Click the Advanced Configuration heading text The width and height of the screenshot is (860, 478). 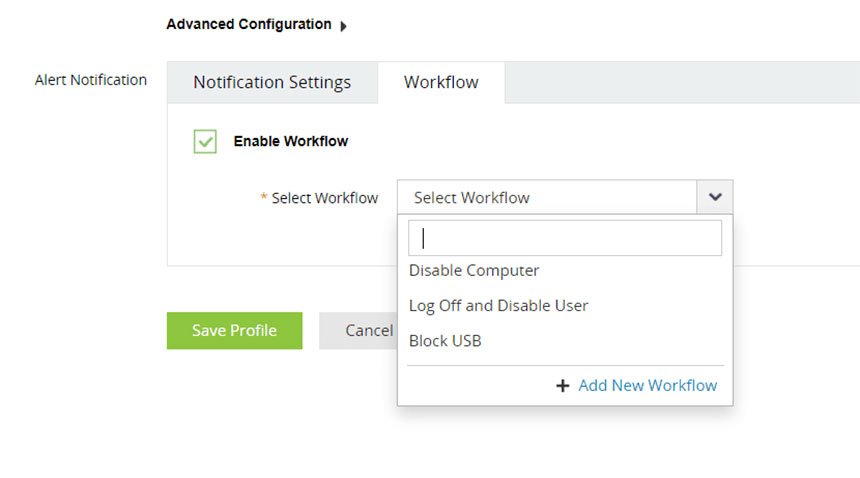click(x=248, y=24)
